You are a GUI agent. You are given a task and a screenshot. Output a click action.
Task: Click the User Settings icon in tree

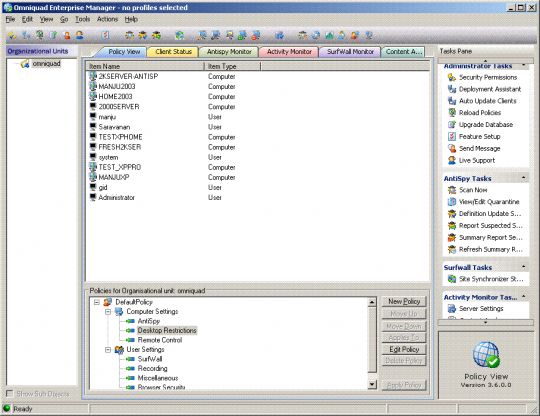[119, 350]
